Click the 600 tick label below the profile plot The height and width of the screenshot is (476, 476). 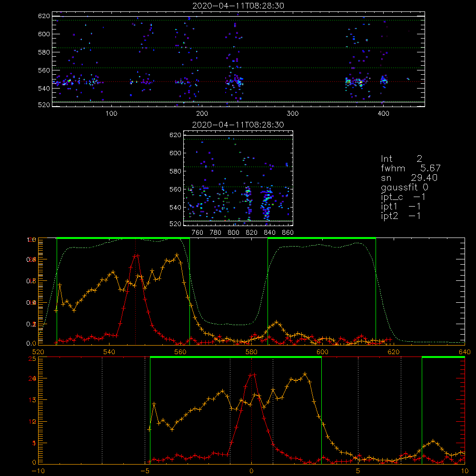(x=322, y=352)
